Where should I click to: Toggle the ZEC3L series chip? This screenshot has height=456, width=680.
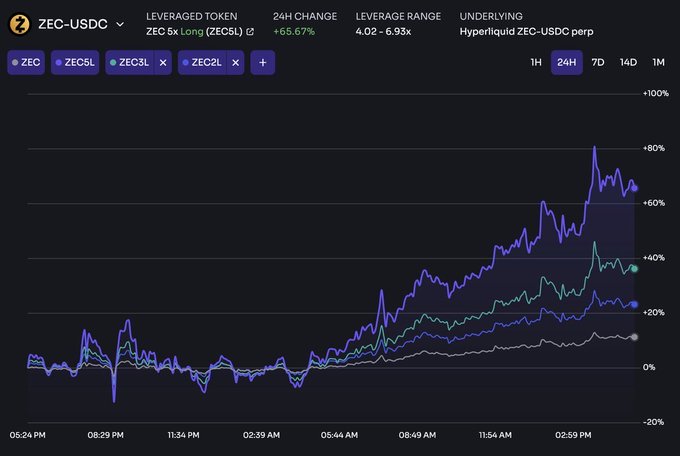[130, 62]
